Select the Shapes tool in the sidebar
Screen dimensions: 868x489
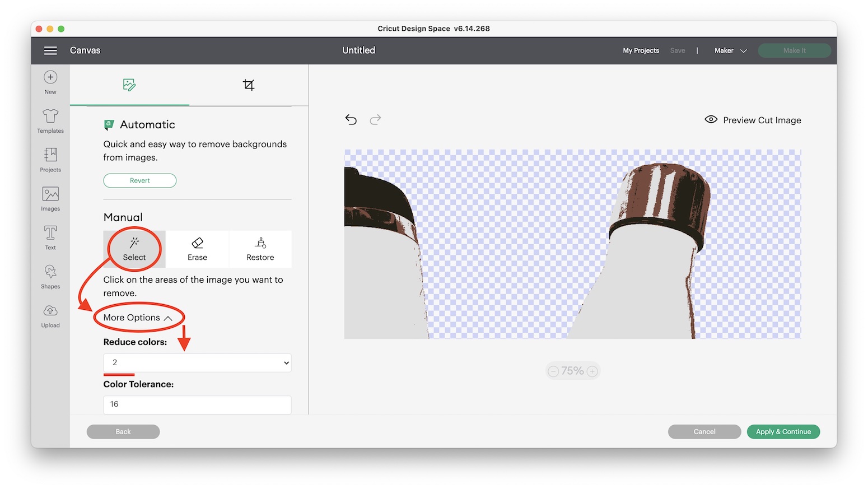point(50,277)
